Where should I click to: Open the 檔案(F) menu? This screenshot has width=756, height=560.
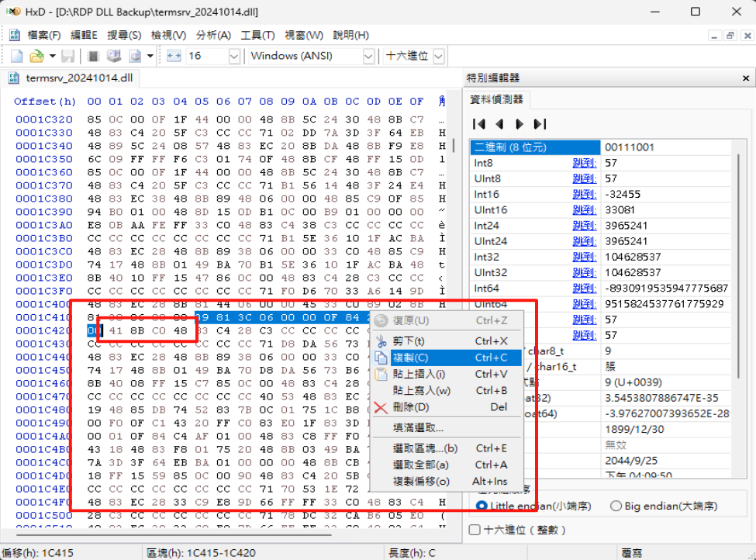point(44,35)
